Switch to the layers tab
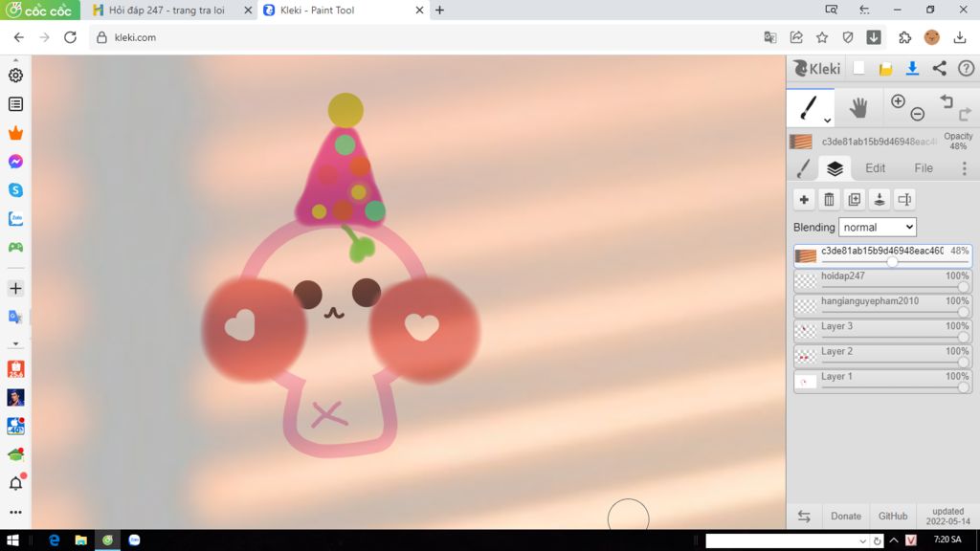The width and height of the screenshot is (980, 551). pos(835,168)
